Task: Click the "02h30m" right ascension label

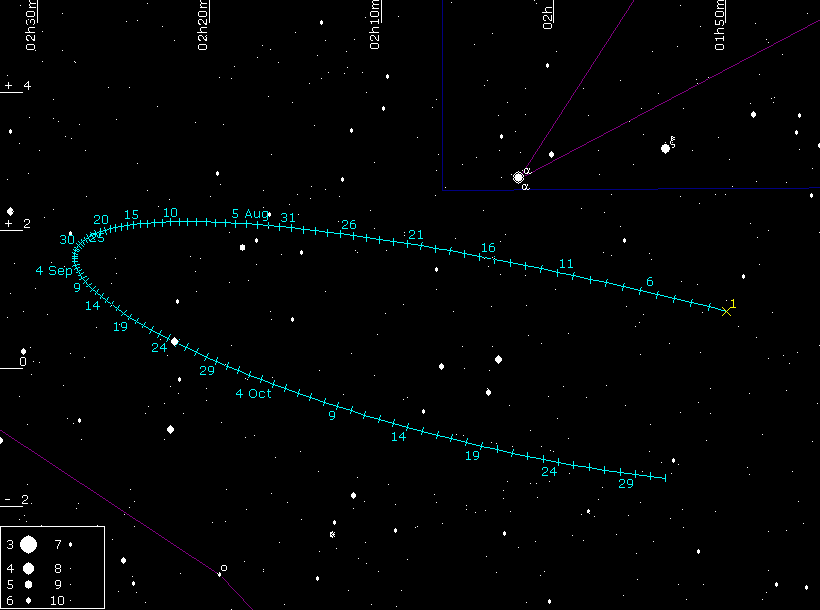Action: point(31,26)
